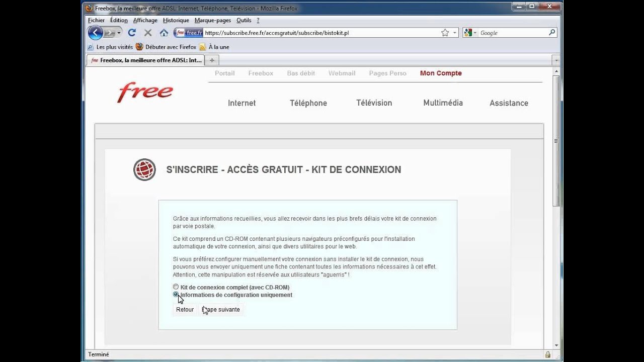Image resolution: width=644 pixels, height=362 pixels.
Task: Click the free.fr site identity badge
Action: pos(189,33)
